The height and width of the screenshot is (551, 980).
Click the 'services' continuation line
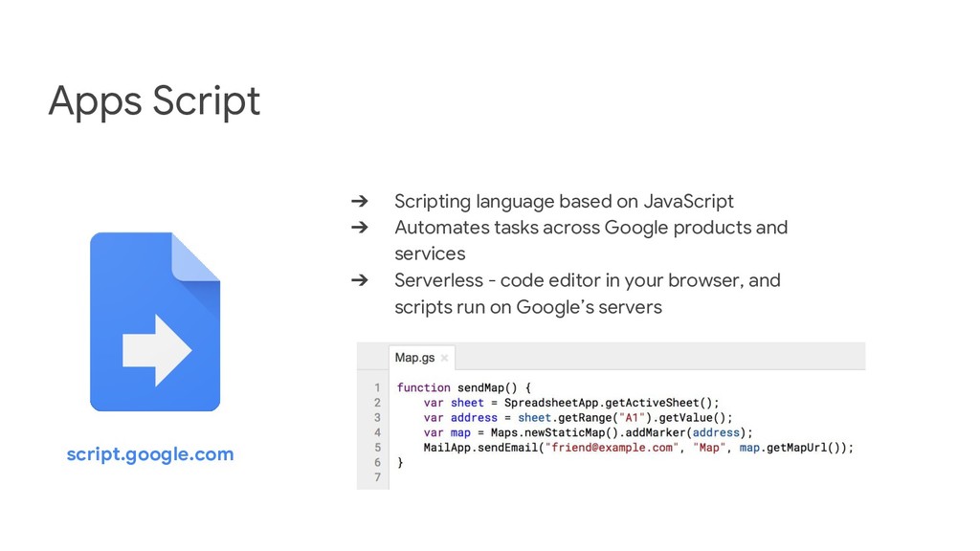[430, 253]
